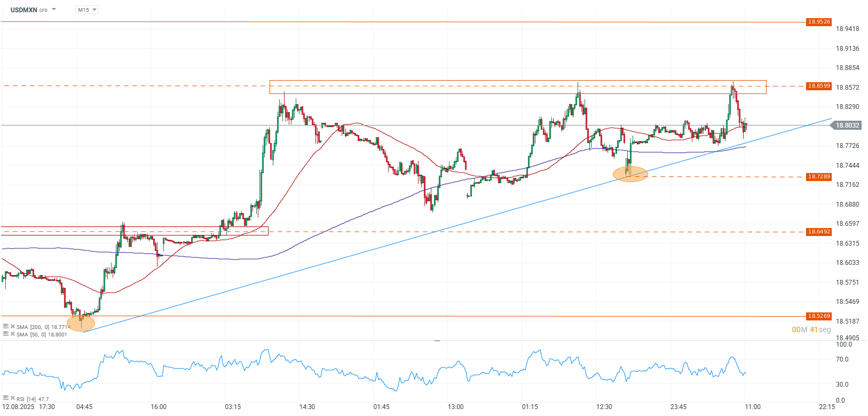Remove the RSI 14 indicator

coord(13,398)
